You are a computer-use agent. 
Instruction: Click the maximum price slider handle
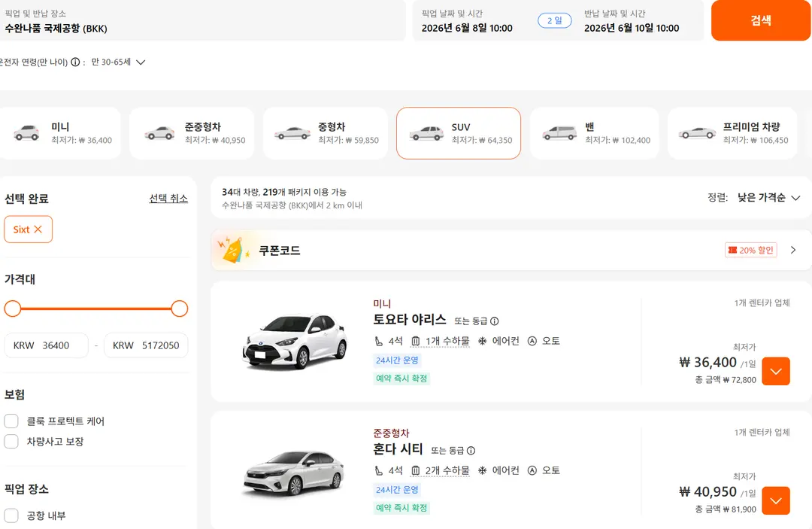point(179,309)
